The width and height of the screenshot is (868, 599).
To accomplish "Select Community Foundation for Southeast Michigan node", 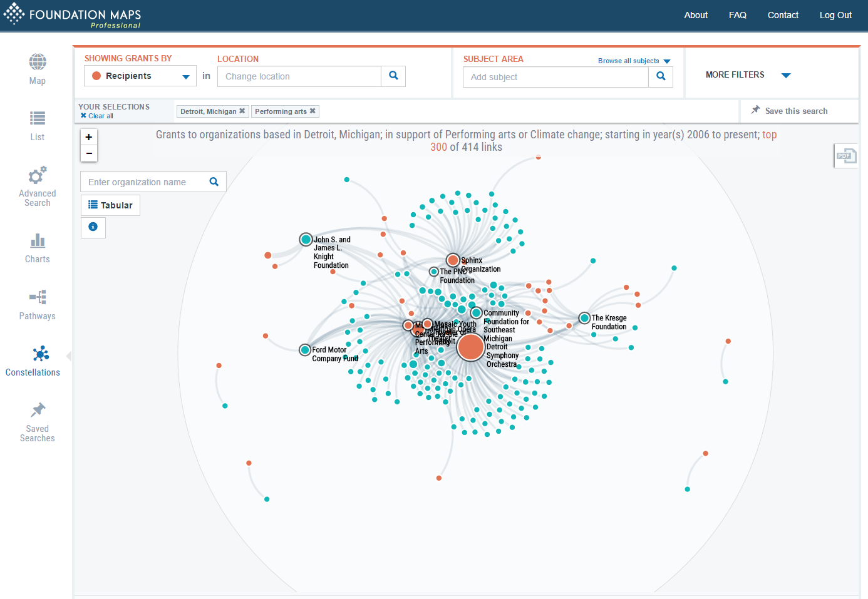I will [476, 313].
